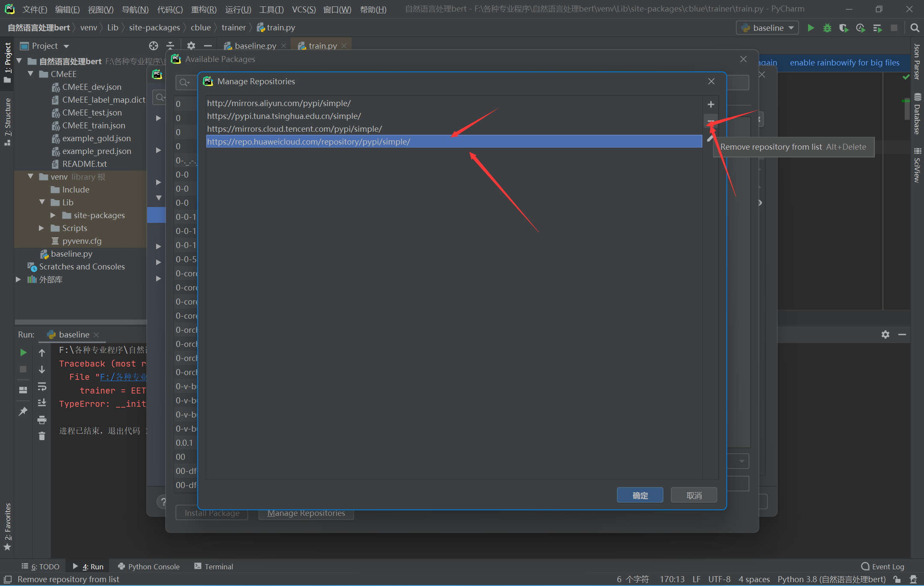Viewport: 924px width, 586px height.
Task: Start debug with the bug icon
Action: tap(827, 28)
